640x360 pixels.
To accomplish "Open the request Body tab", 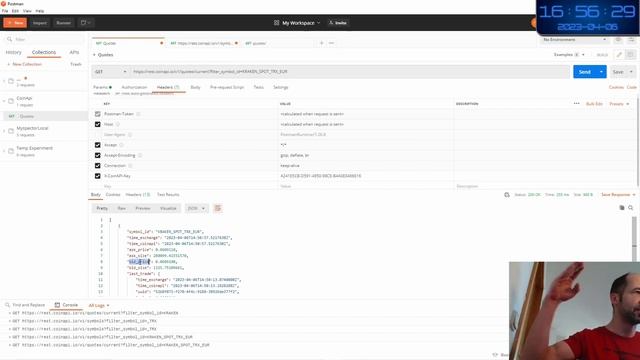I will tap(195, 87).
